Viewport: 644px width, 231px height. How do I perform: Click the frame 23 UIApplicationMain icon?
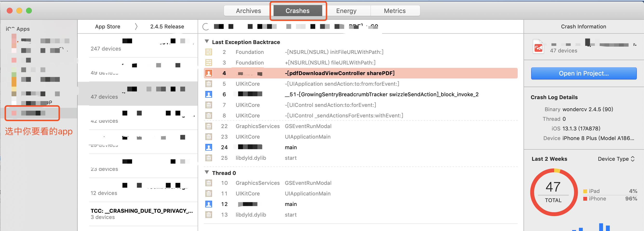[209, 137]
